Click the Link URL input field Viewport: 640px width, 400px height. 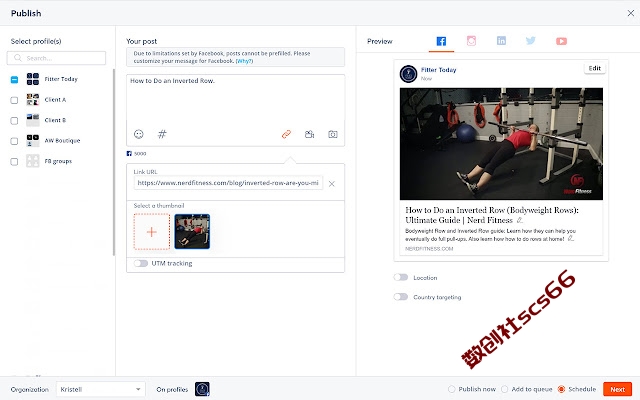coord(228,183)
